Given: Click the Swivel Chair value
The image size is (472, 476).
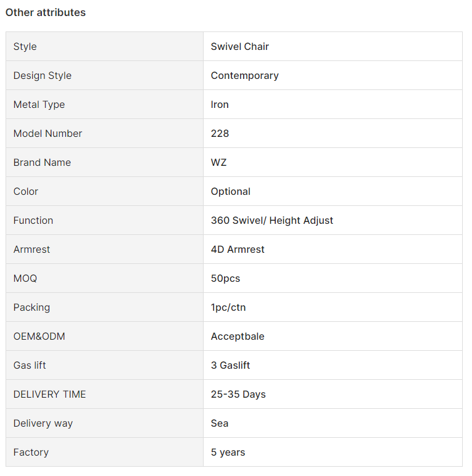Looking at the screenshot, I should click(x=239, y=46).
